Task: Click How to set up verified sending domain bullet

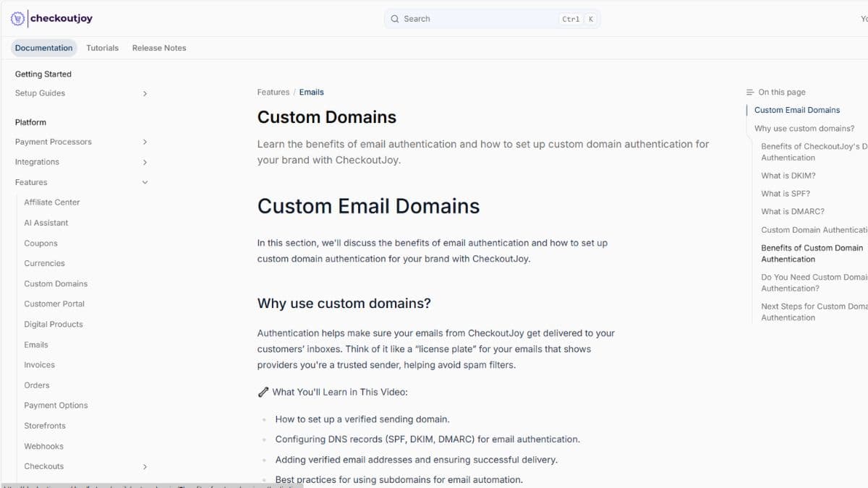Action: (x=362, y=419)
